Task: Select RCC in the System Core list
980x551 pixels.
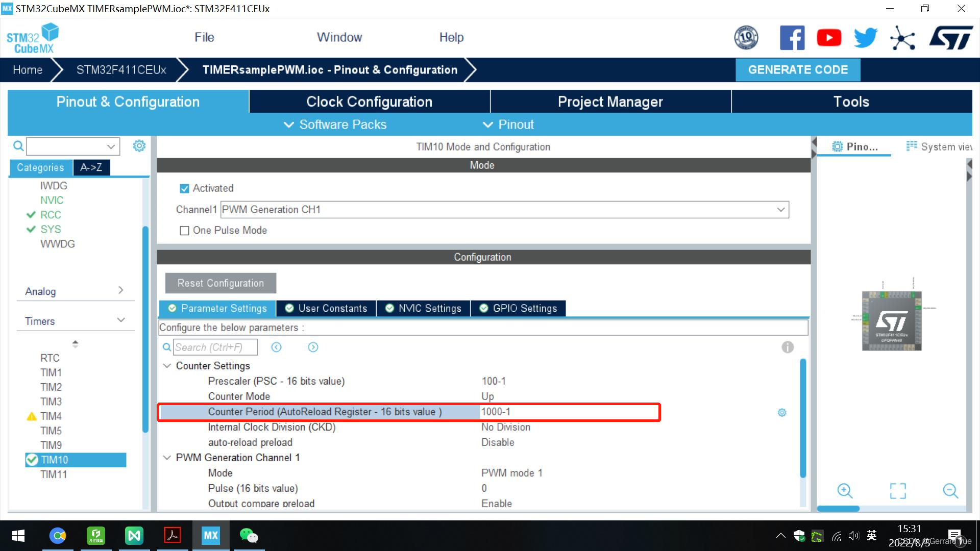Action: pyautogui.click(x=51, y=215)
